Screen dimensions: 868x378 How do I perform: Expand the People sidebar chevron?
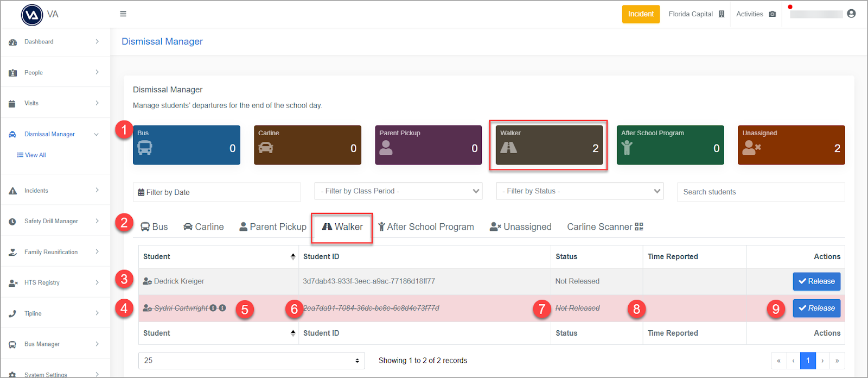pos(97,72)
